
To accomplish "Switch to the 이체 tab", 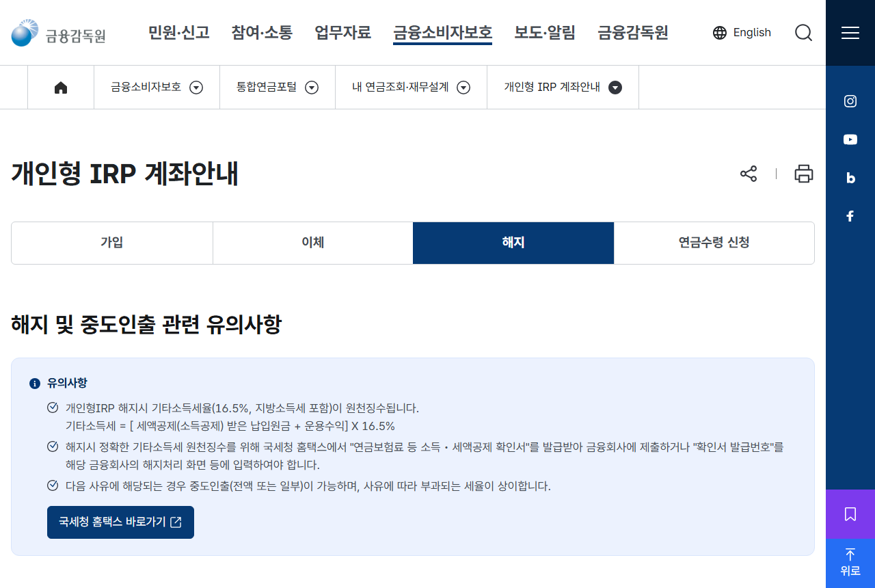I will click(x=312, y=243).
